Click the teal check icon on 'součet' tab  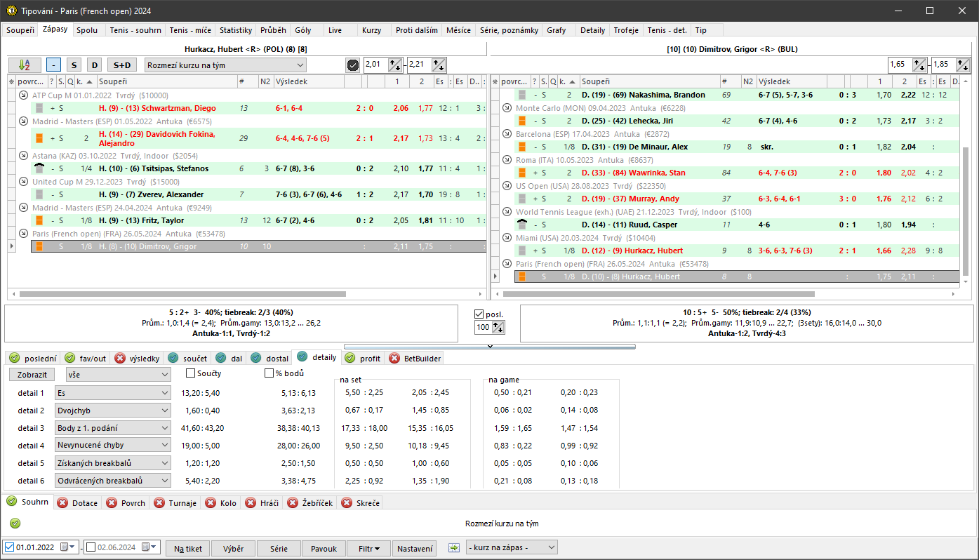[173, 358]
